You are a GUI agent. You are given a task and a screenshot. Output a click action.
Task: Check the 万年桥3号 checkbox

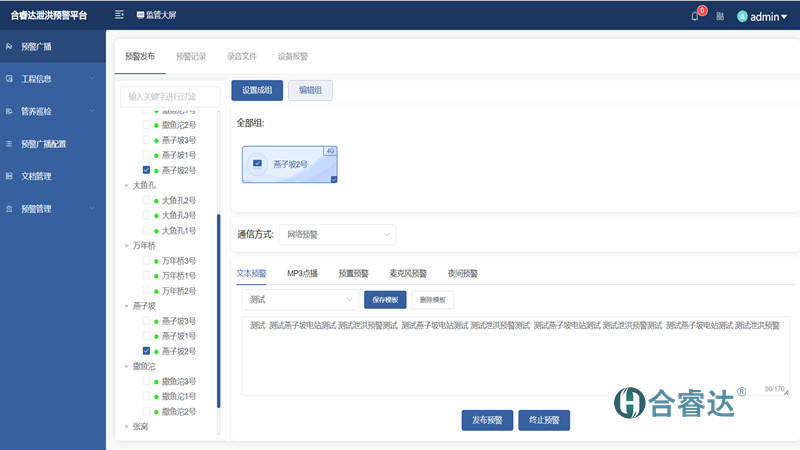click(146, 261)
